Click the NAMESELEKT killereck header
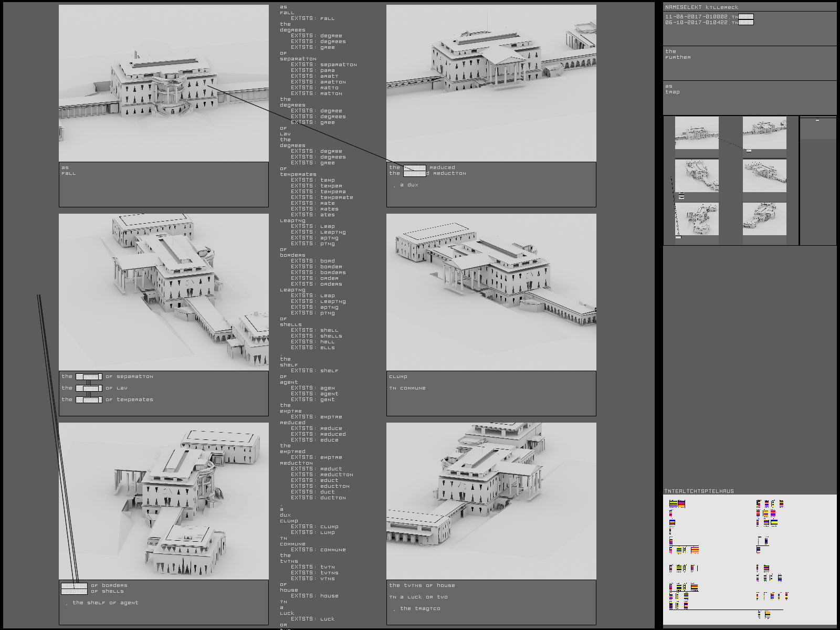 [x=702, y=7]
